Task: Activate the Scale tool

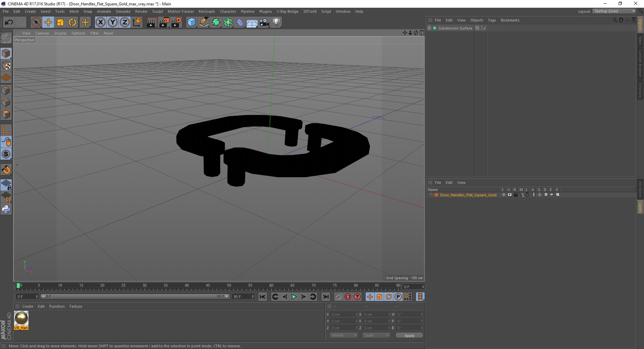Action: pos(60,22)
